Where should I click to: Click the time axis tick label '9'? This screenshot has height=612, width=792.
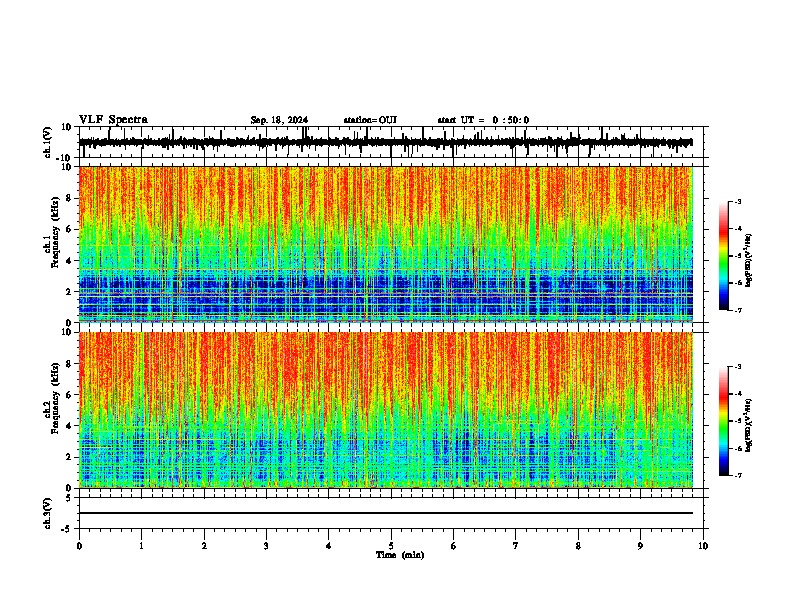pyautogui.click(x=640, y=546)
